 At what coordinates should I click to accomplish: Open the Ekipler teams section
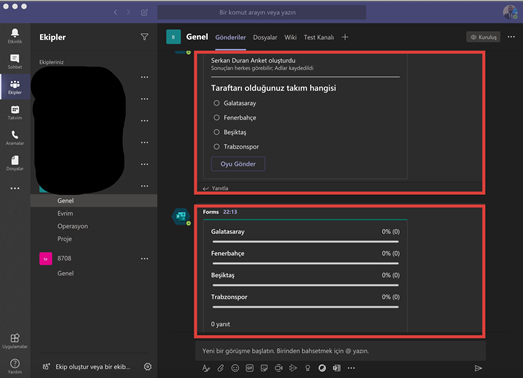(15, 87)
